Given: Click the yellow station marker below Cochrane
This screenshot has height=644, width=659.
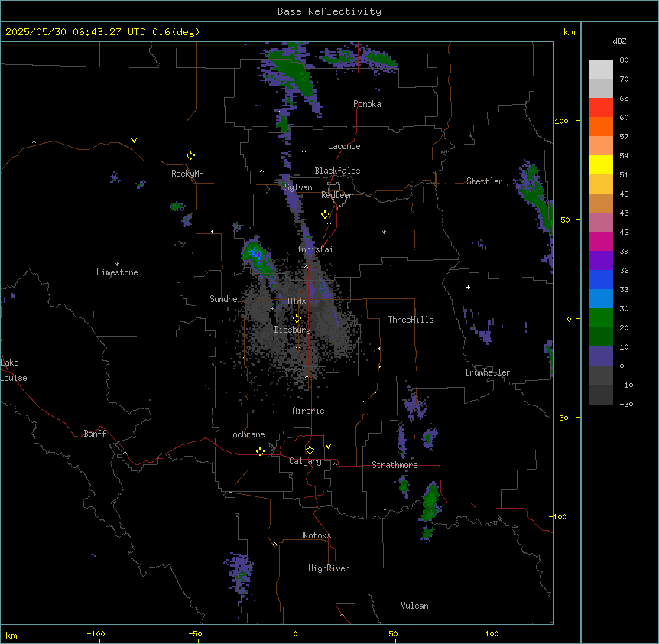Looking at the screenshot, I should click(260, 451).
